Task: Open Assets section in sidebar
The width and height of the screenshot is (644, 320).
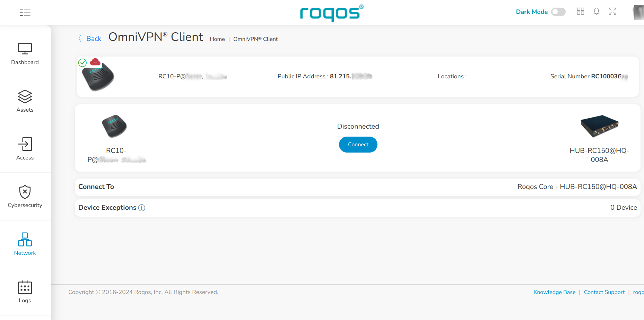Action: point(25,101)
